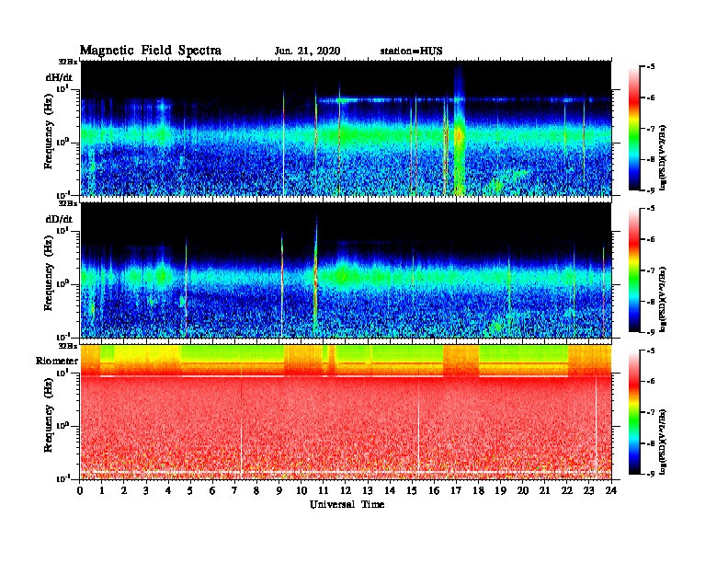Screen dimensions: 728x563
Task: Click hour "16" on the Universal Time axis
Action: click(x=434, y=490)
